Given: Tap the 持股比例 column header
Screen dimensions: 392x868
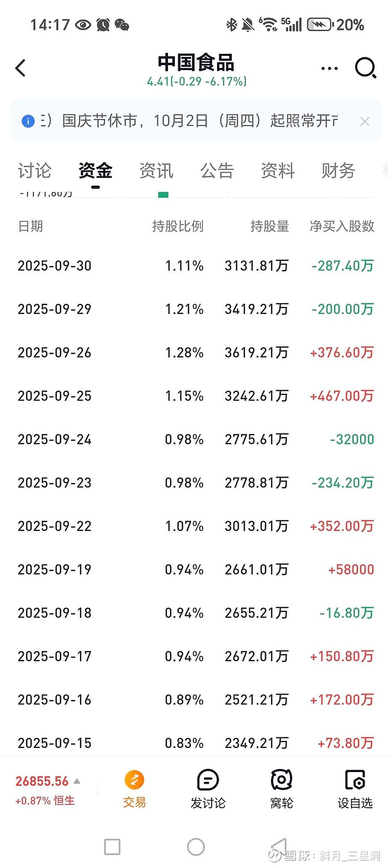Looking at the screenshot, I should pos(178,226).
